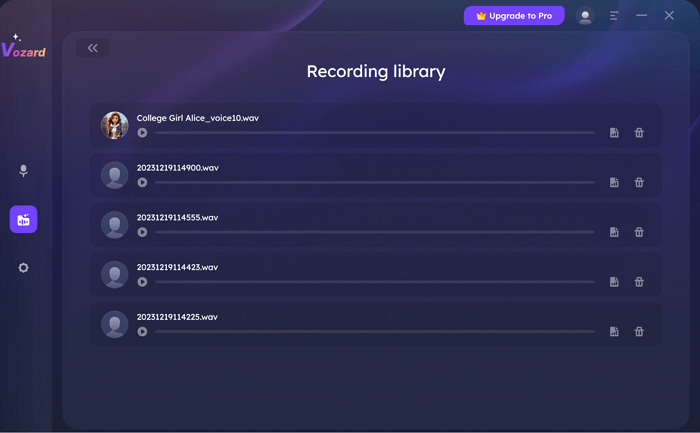Play recording 20231219114900.wav
This screenshot has height=433, width=700.
tap(143, 183)
